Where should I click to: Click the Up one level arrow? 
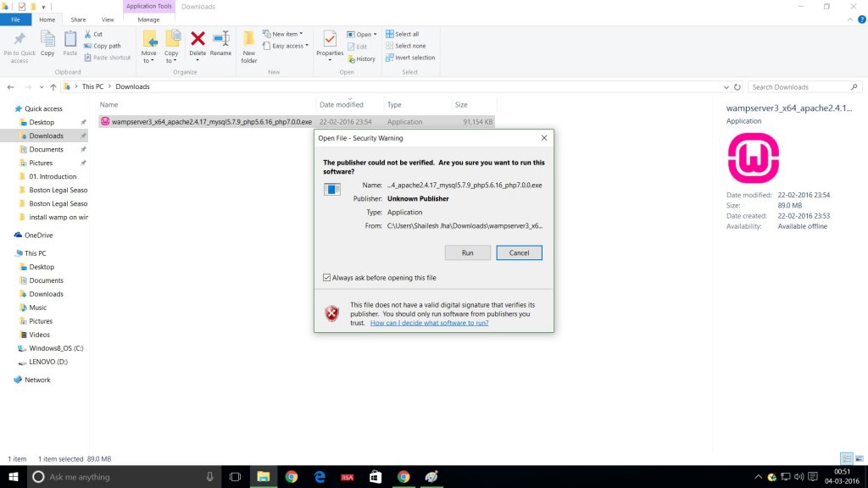53,87
